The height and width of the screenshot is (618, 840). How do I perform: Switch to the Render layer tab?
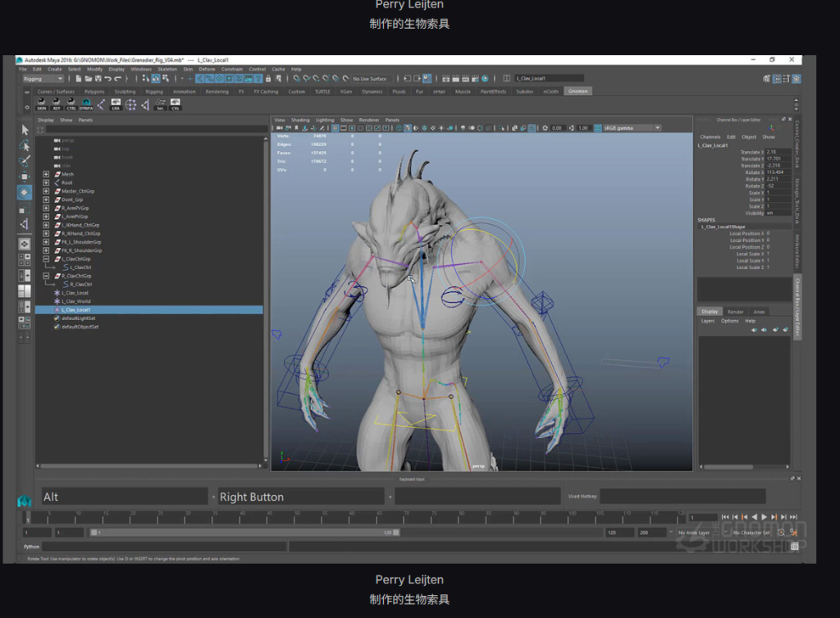736,312
